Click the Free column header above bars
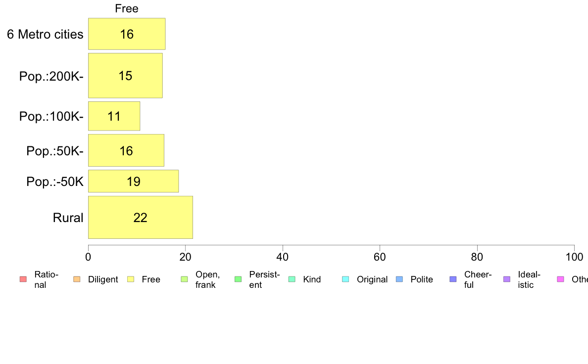Screen dimensions: 588x364 pos(127,8)
